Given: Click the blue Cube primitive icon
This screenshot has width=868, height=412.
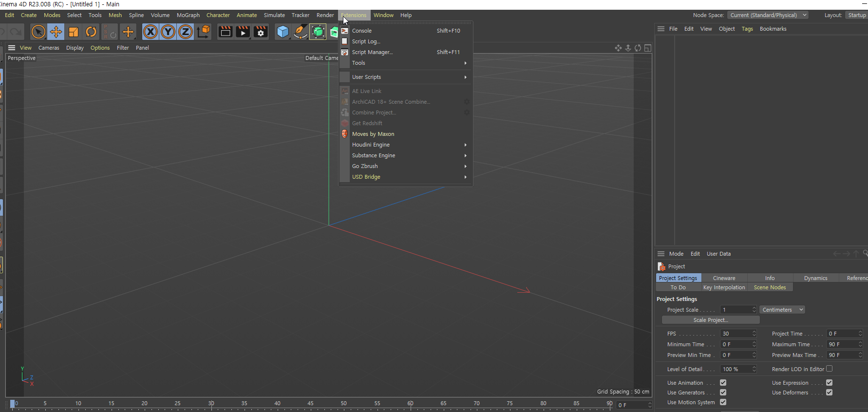Looking at the screenshot, I should tap(283, 32).
